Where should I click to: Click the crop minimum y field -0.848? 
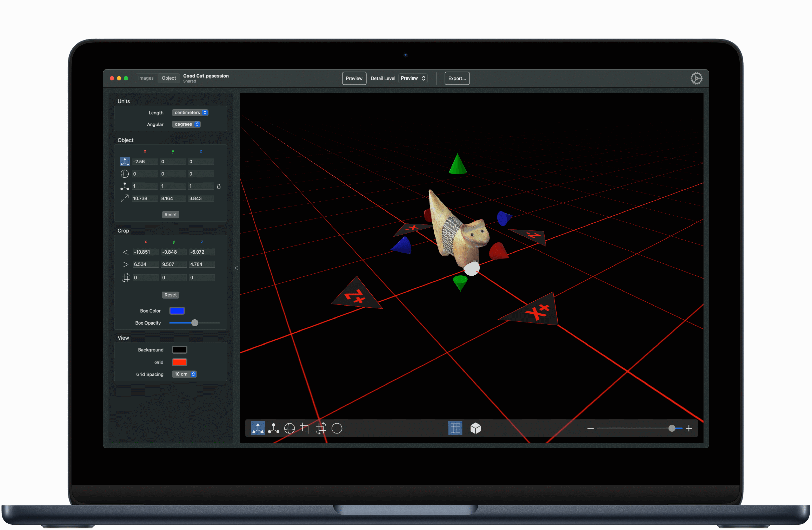click(174, 252)
